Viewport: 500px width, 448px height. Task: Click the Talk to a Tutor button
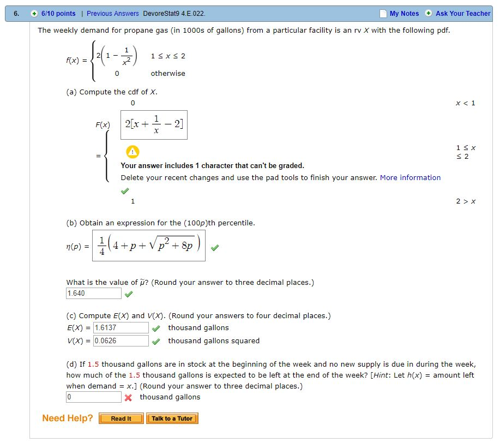[x=172, y=419]
